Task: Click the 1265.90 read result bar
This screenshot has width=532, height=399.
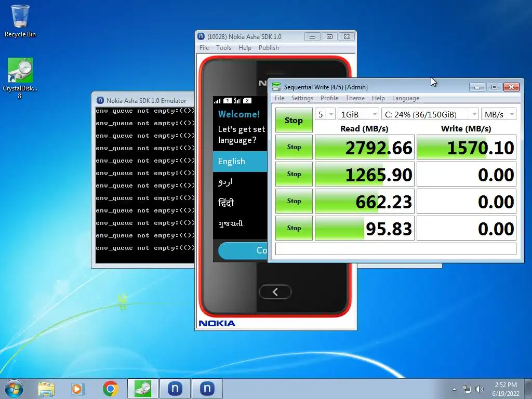Action: 365,174
